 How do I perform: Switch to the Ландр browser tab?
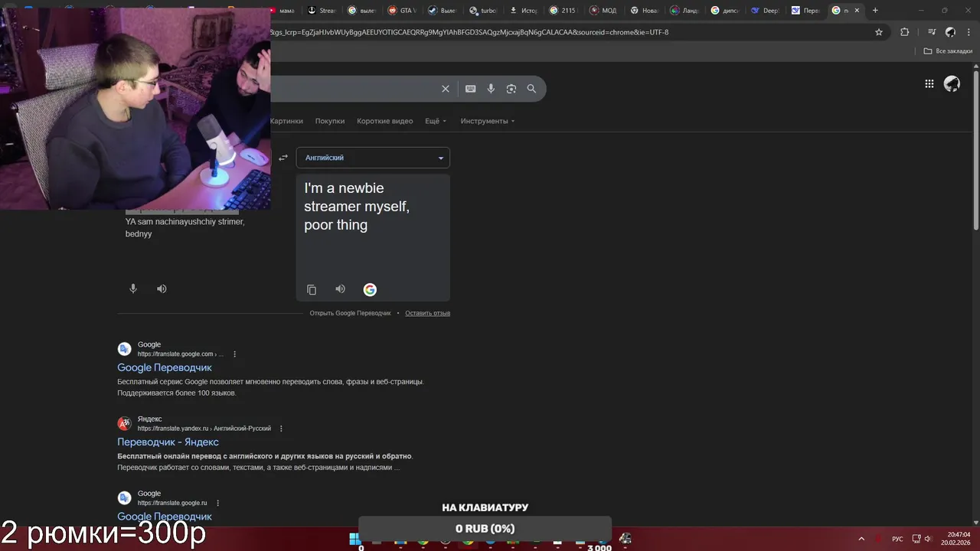point(684,11)
